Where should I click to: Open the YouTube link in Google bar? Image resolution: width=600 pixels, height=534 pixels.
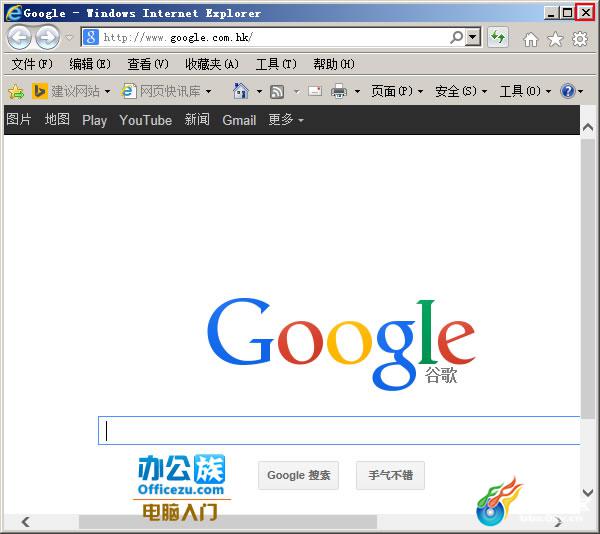click(145, 120)
